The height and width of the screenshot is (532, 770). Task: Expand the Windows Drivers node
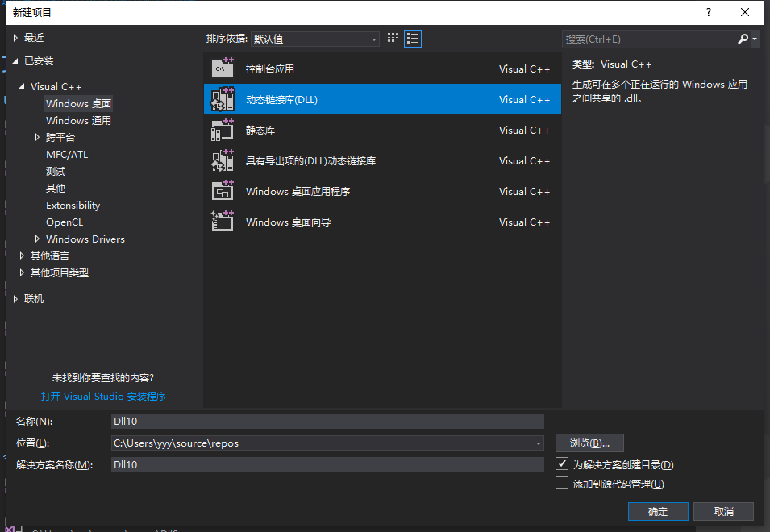37,239
